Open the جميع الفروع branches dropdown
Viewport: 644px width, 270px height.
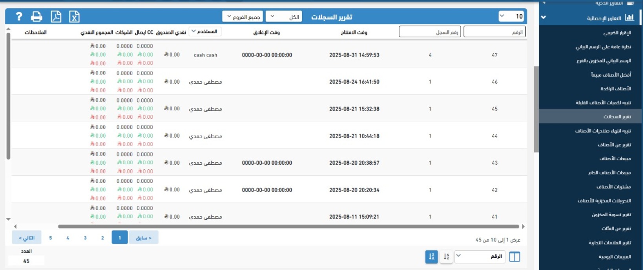coord(243,17)
